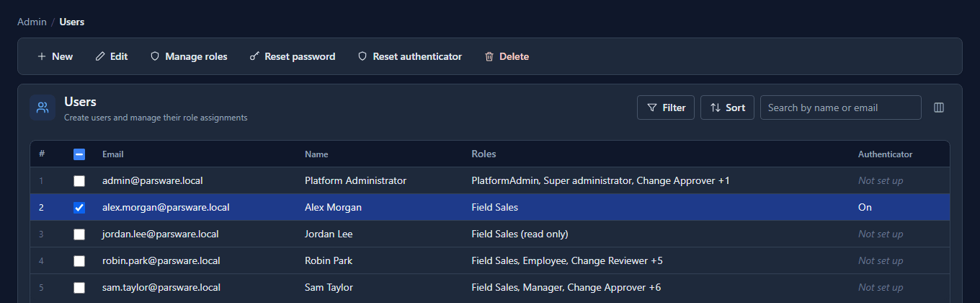Click Robin Park's roles ending +5

tap(567, 261)
